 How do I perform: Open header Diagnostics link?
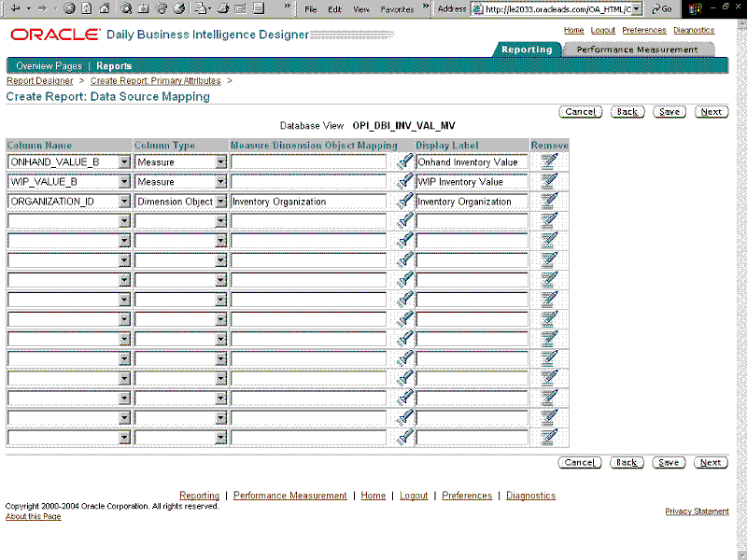[694, 30]
